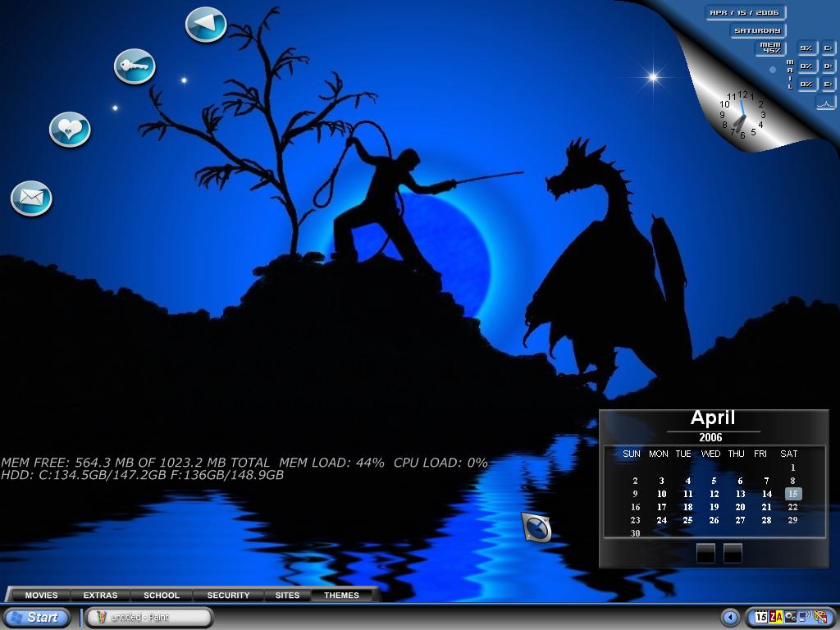This screenshot has width=840, height=630.
Task: Open the envelope mail desktop icon
Action: tap(31, 199)
